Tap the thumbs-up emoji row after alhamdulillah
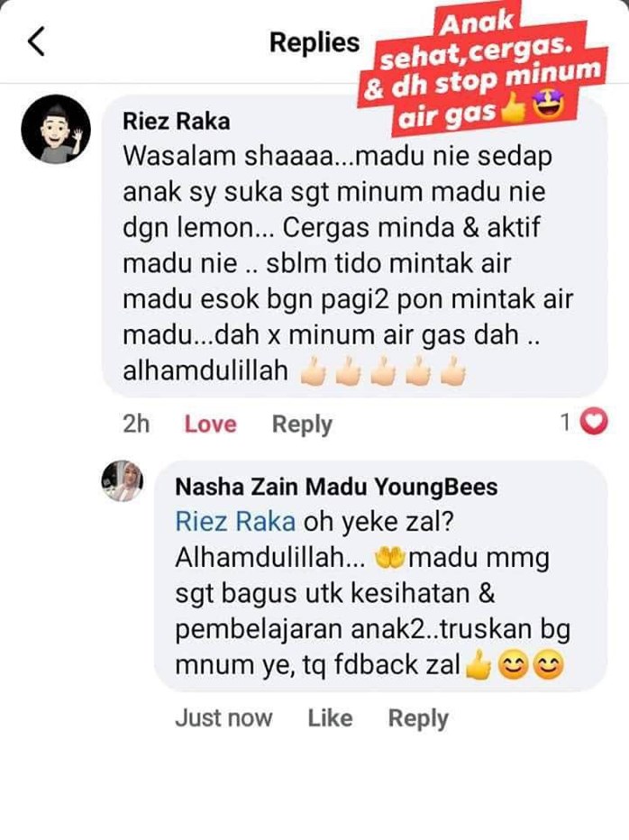The height and width of the screenshot is (840, 629). pyautogui.click(x=383, y=370)
